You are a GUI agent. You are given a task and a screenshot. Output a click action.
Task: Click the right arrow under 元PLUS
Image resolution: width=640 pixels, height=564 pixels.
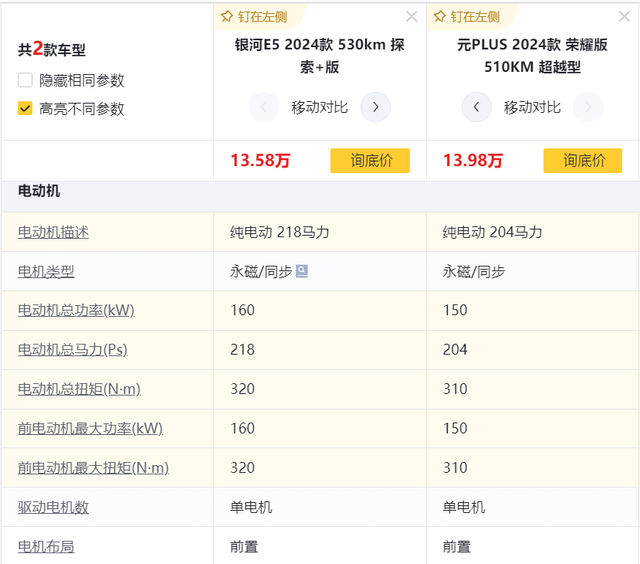coord(588,107)
